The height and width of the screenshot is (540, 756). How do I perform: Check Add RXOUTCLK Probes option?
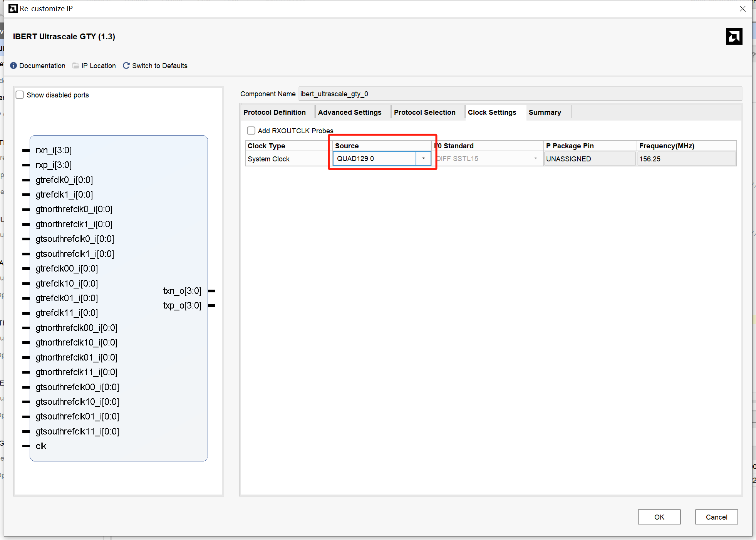click(251, 131)
